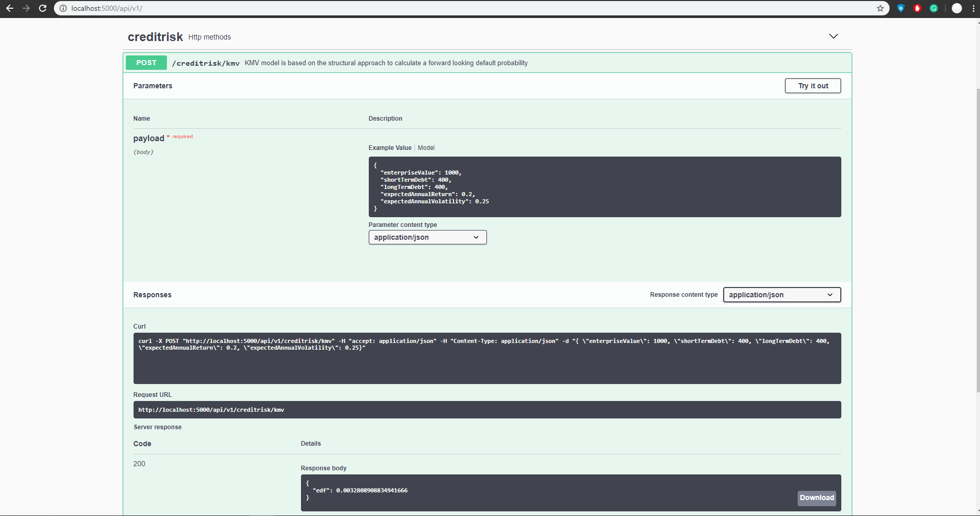Download the response body
The height and width of the screenshot is (516, 980).
click(816, 498)
